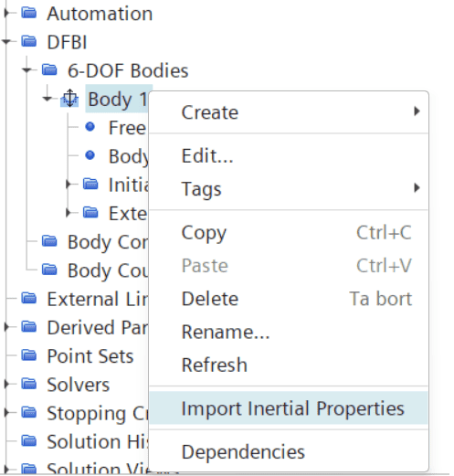Collapse the DFBI tree node
The height and width of the screenshot is (476, 454).
(x=6, y=41)
